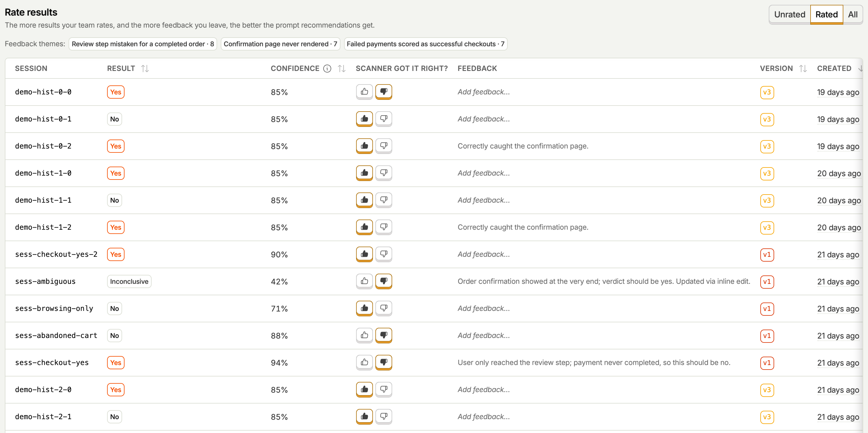Viewport: 868px width, 433px height.
Task: Click v1 version badge for sess-checkout-yes-2
Action: pos(767,255)
